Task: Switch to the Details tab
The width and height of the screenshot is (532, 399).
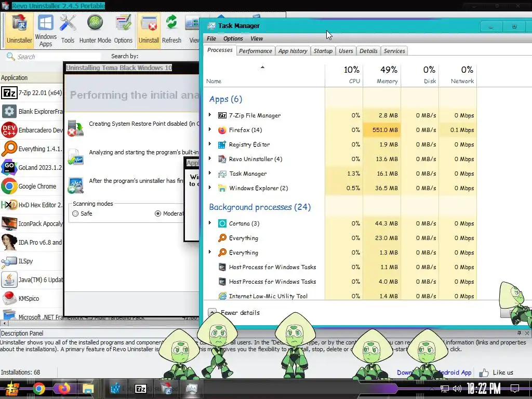Action: tap(368, 51)
